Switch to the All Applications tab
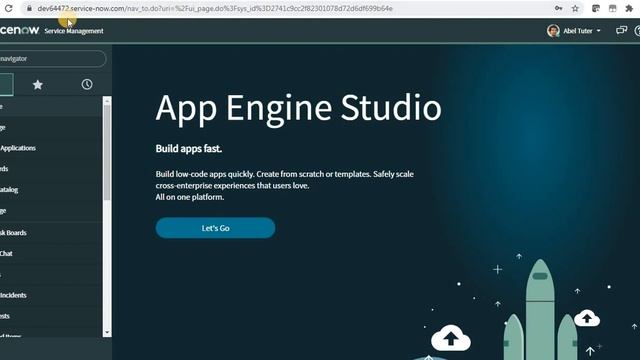This screenshot has height=360, width=640. pyautogui.click(x=7, y=84)
